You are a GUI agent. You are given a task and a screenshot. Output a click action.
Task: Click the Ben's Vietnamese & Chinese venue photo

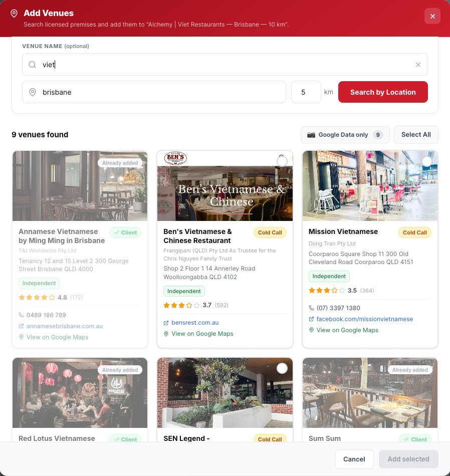click(225, 186)
